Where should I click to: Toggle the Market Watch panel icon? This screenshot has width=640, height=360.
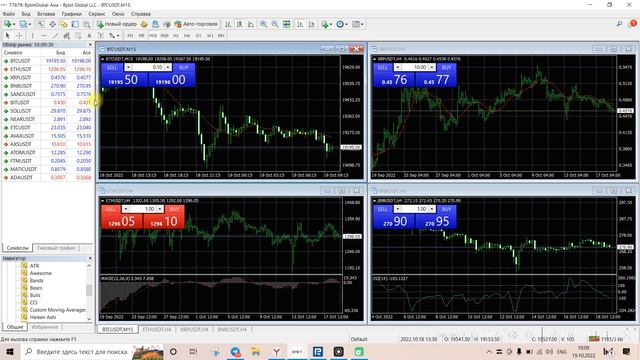tap(41, 24)
